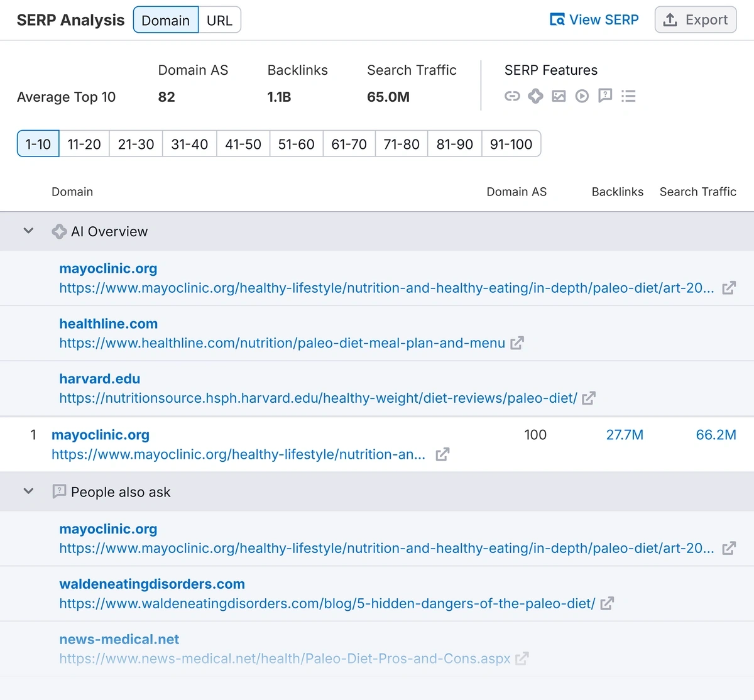754x700 pixels.
Task: Click the video SERP feature icon
Action: point(582,96)
